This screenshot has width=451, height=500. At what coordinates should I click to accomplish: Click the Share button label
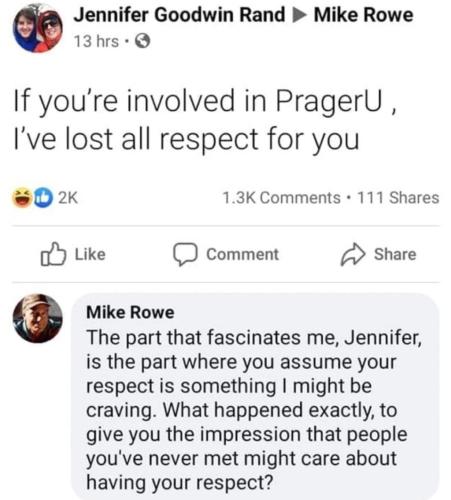point(395,254)
